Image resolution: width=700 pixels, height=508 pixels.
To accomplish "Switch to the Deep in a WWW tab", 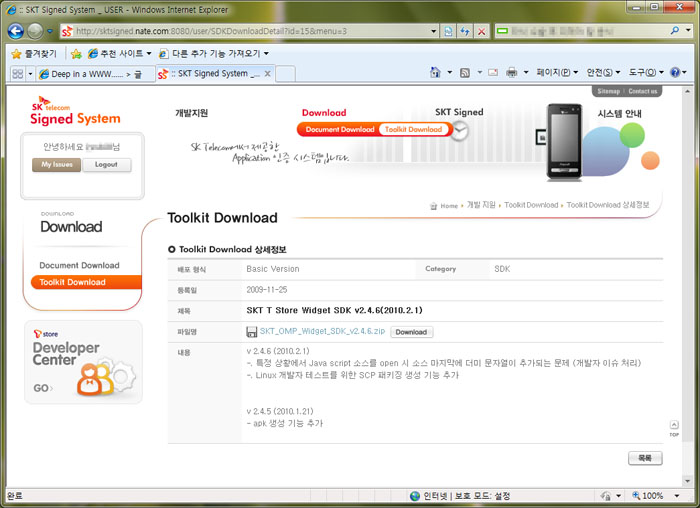I will pos(95,74).
